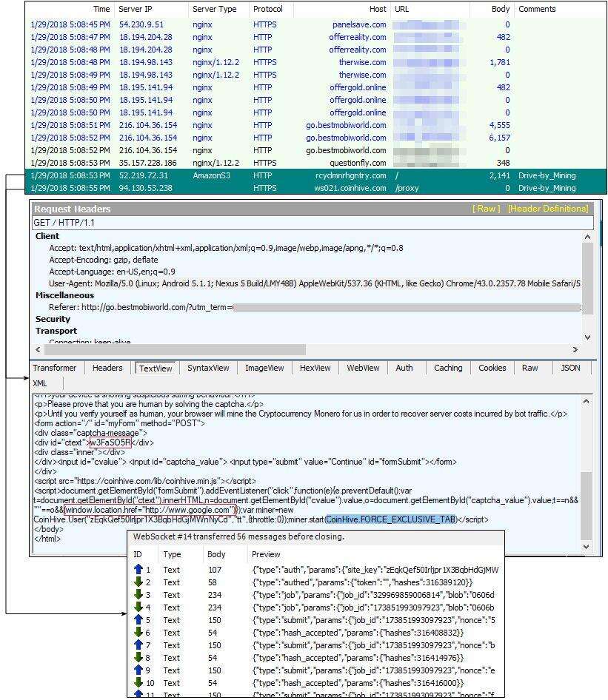Select the offerreality.com session at 5:08:47 PM
This screenshot has height=700, width=608.
(x=315, y=37)
